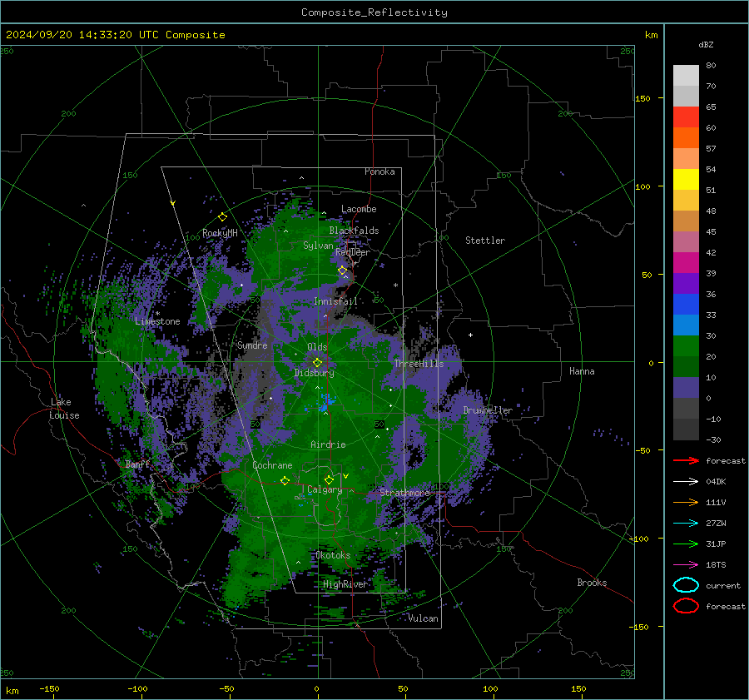Click the Limestone label
This screenshot has height=700, width=749.
tap(157, 321)
